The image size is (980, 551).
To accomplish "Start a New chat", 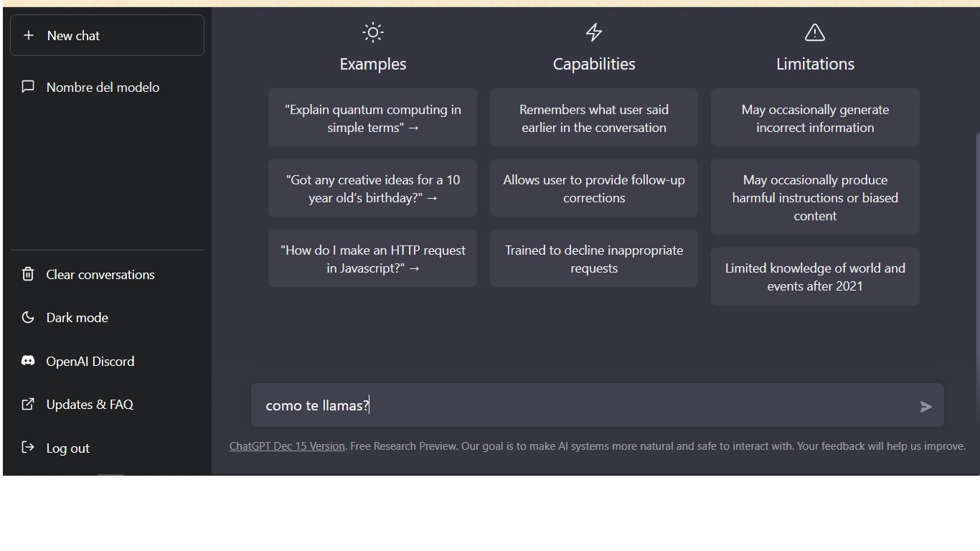I will (x=107, y=35).
